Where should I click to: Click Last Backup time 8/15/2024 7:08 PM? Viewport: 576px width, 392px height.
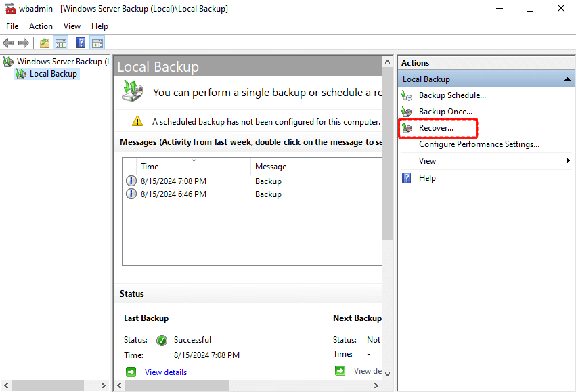(207, 355)
